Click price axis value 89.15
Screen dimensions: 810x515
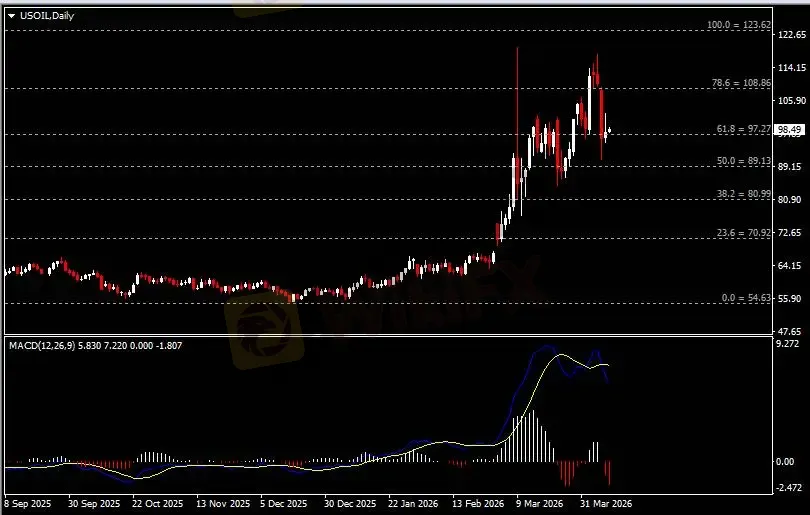(x=791, y=166)
